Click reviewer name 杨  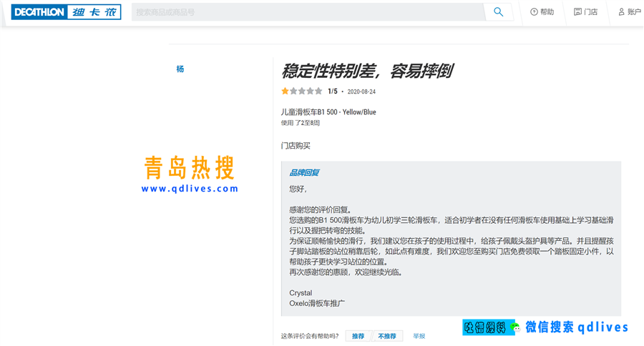tap(180, 69)
